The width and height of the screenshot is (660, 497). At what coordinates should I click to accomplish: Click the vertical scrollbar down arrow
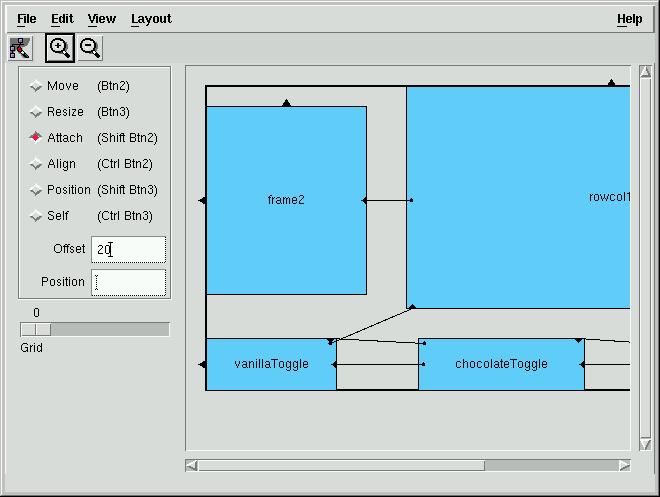(645, 444)
